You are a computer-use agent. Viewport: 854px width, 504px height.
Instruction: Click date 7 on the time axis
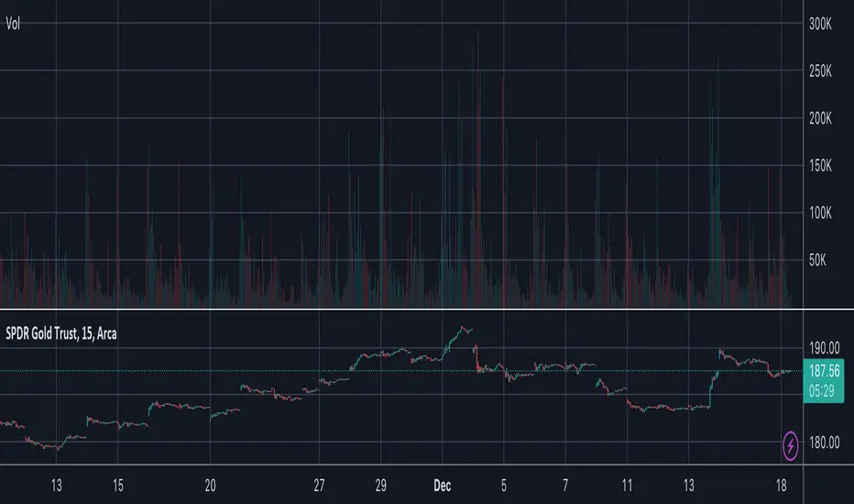coord(565,486)
